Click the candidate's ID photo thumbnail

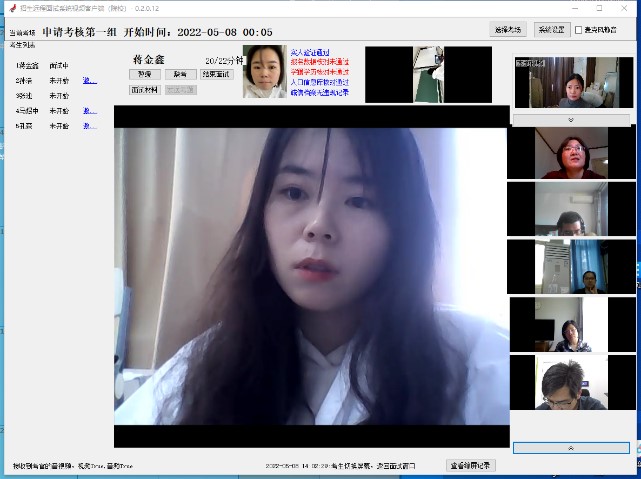pyautogui.click(x=264, y=71)
